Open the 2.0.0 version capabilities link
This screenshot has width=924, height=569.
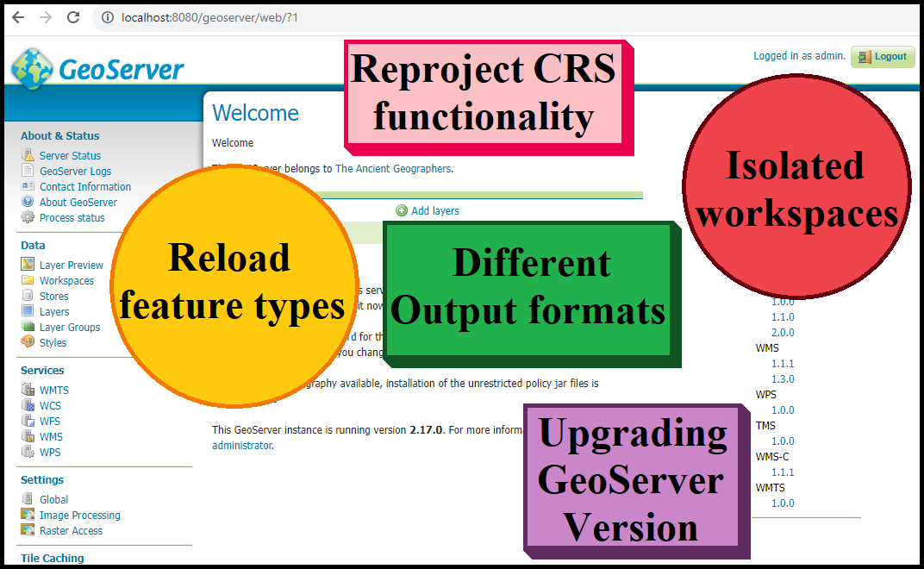[783, 333]
